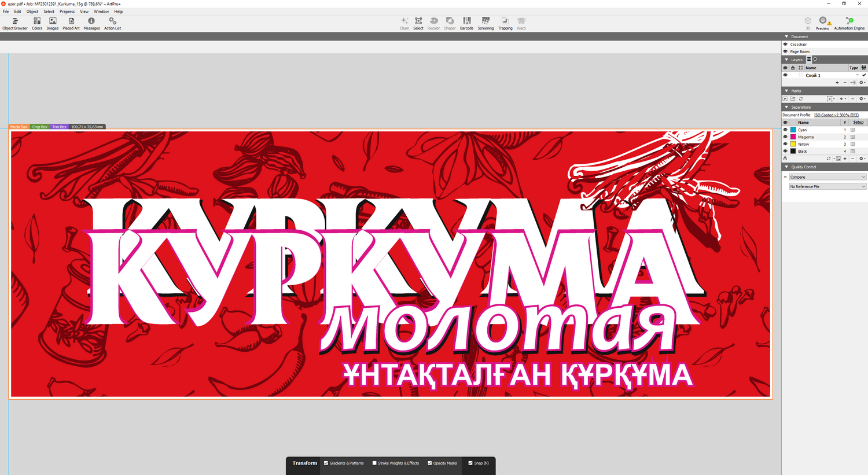Open the Placed Art panel
The width and height of the screenshot is (868, 475).
click(71, 24)
